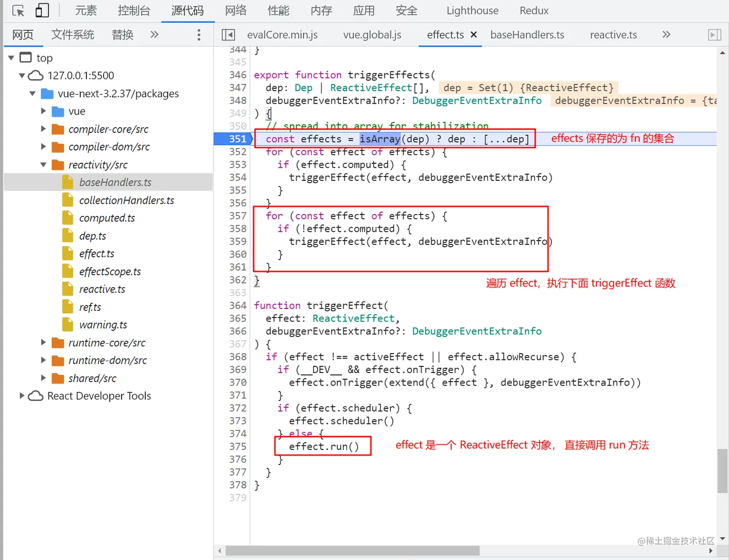
Task: Set breakpoint on line number 375
Action: point(238,446)
